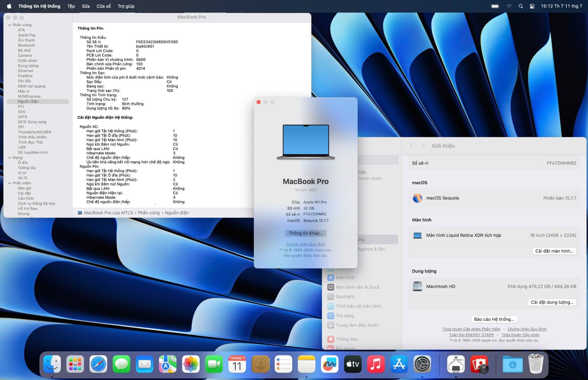
Task: Open the Cửa sổ menu
Action: pyautogui.click(x=104, y=6)
